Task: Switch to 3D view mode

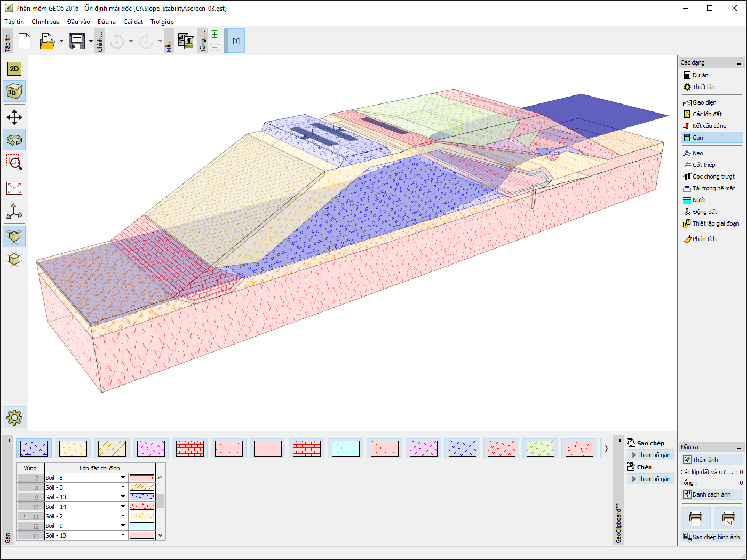Action: [x=14, y=92]
